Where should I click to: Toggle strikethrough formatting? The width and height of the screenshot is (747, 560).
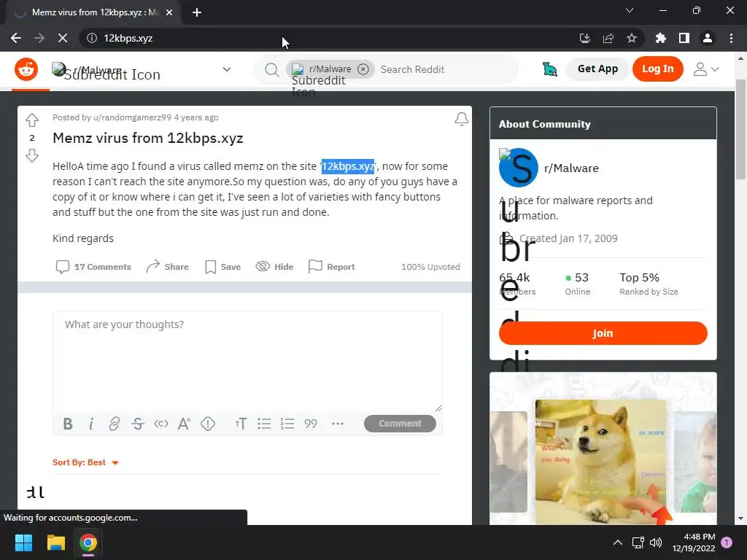pyautogui.click(x=138, y=424)
